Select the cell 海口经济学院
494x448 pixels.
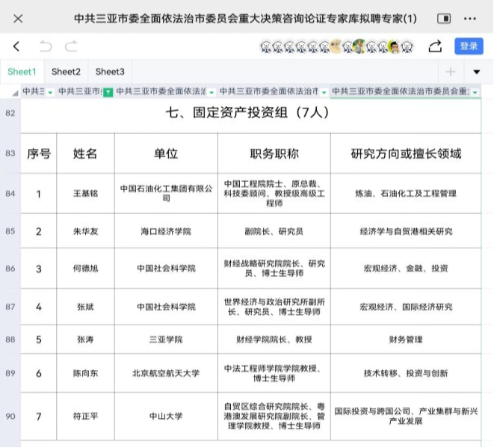166,231
